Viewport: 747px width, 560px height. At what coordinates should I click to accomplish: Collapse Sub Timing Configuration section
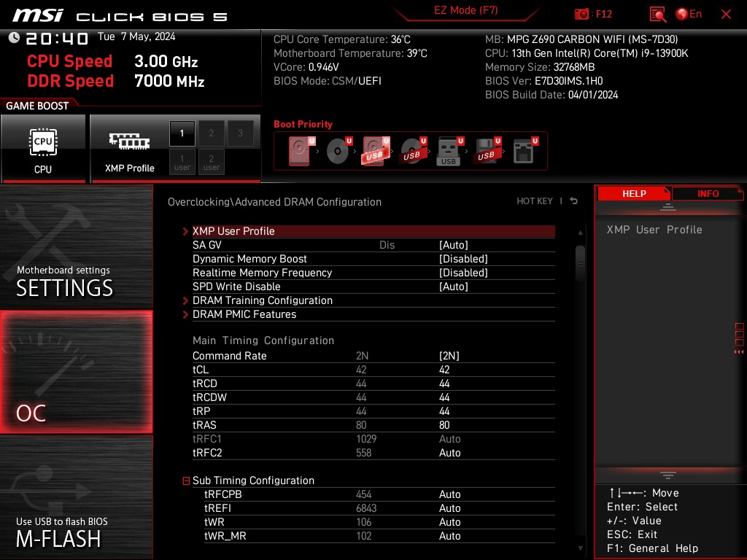coord(186,481)
